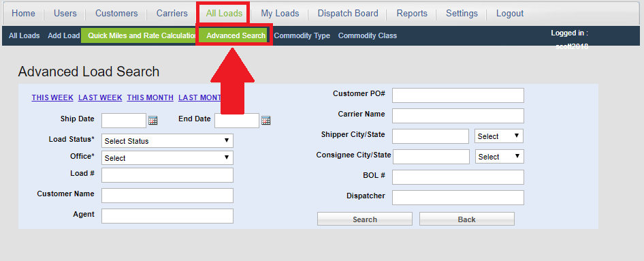Image resolution: width=644 pixels, height=261 pixels.
Task: Click the Search button
Action: coord(365,219)
